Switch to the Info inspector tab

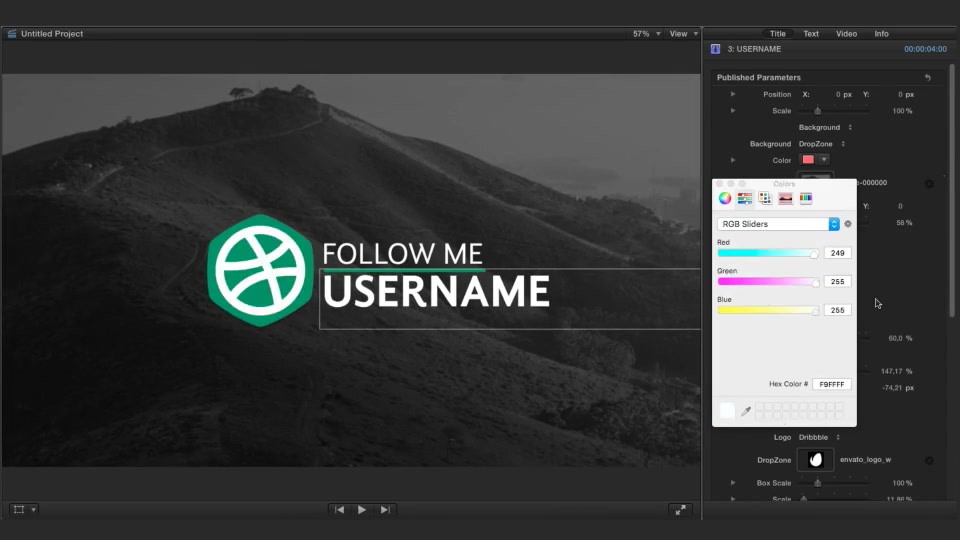[881, 34]
